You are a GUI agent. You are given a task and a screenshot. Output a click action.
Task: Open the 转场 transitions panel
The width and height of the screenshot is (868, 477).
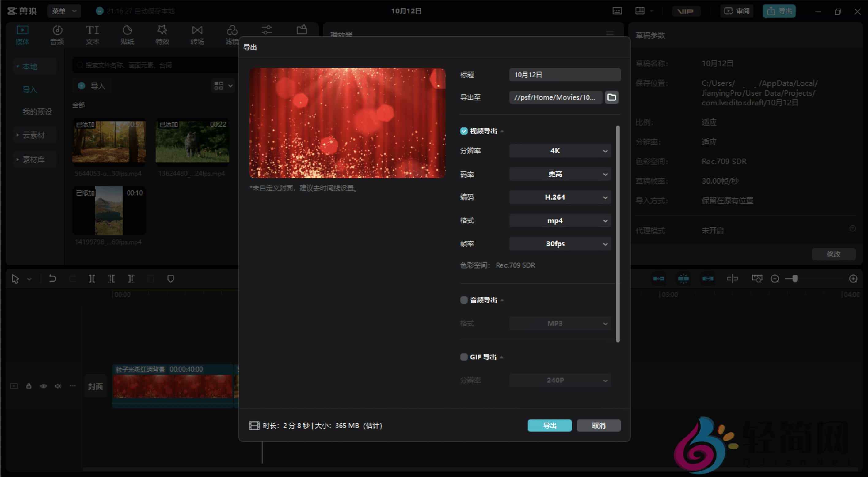pyautogui.click(x=197, y=35)
